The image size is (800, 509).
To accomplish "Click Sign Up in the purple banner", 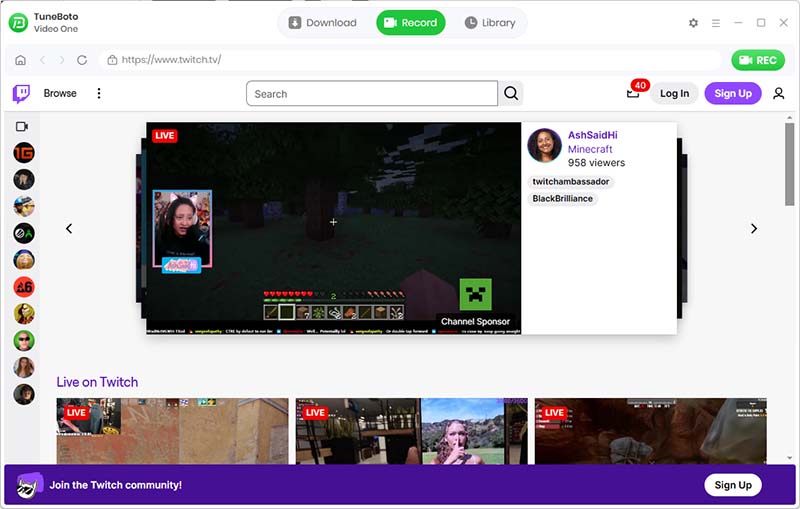I will (x=733, y=485).
